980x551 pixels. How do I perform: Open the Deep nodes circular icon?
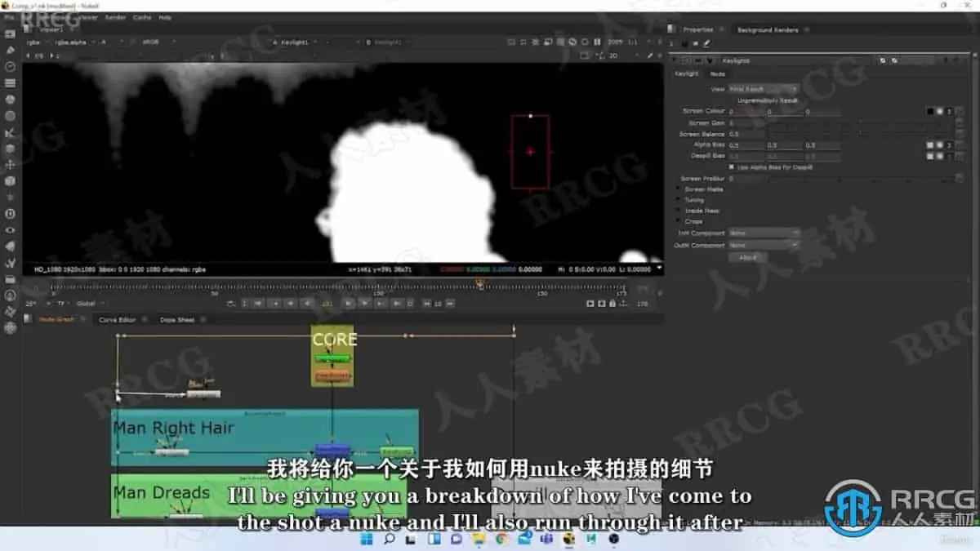[11, 214]
